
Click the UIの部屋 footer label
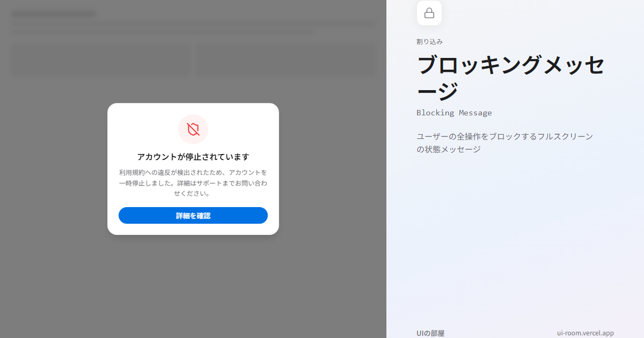[x=430, y=333]
